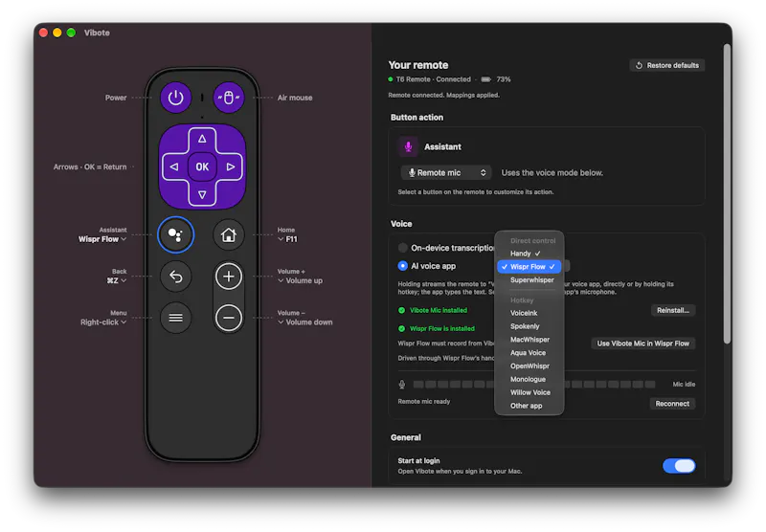
Task: Click the Reconnect button
Action: click(672, 404)
